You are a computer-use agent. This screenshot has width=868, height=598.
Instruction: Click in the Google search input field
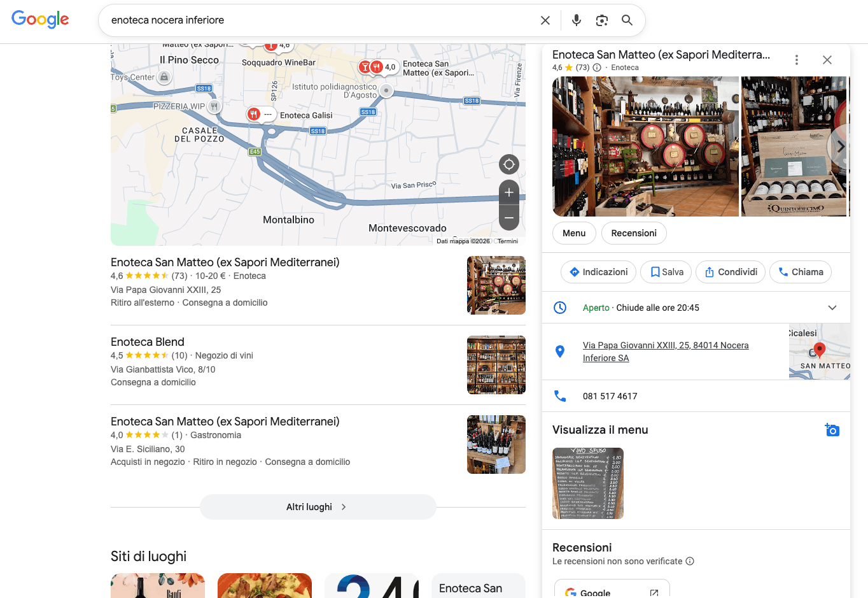(x=318, y=20)
